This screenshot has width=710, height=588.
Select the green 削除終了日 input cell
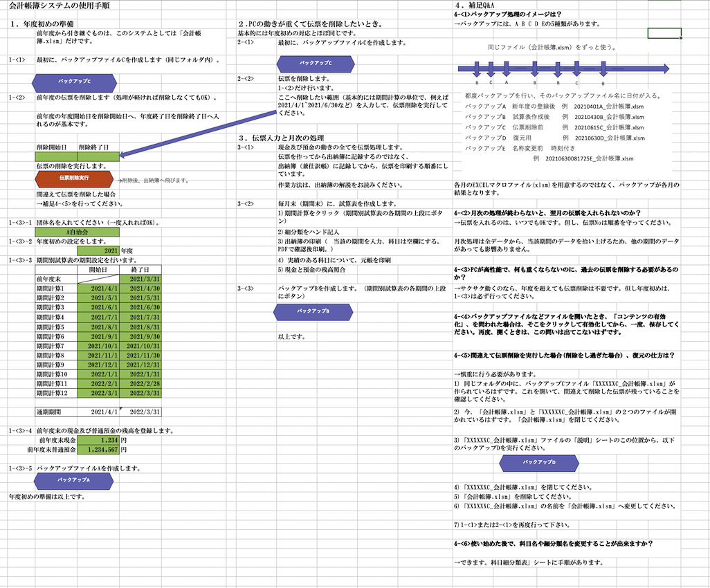pos(98,157)
